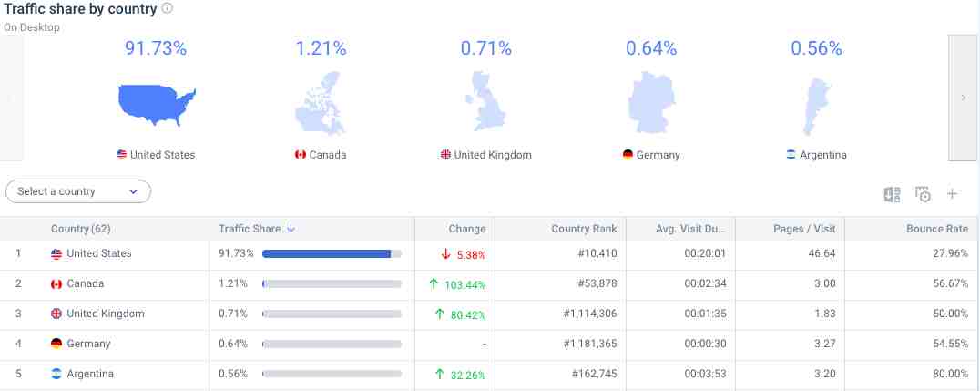Open the table column settings icon
Viewport: 980px width, 391px height.
[923, 194]
